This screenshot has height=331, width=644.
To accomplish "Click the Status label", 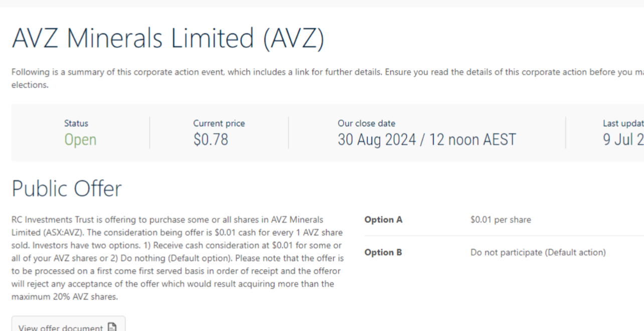I will click(76, 123).
